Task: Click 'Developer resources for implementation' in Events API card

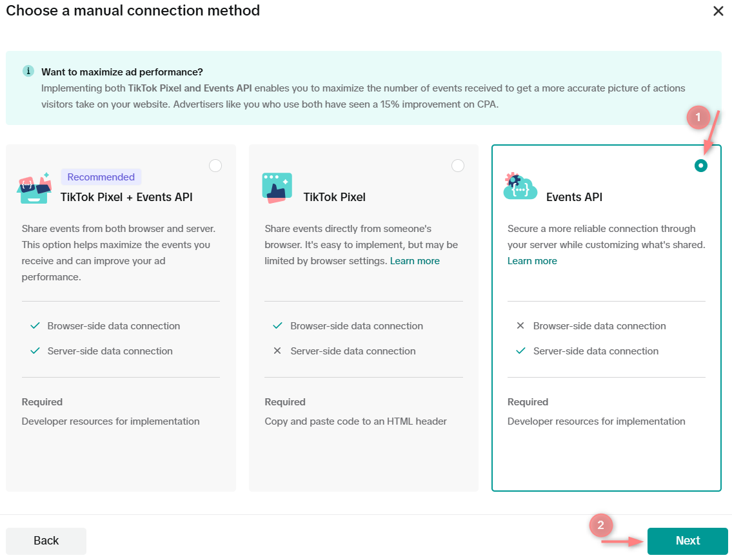Action: tap(596, 421)
